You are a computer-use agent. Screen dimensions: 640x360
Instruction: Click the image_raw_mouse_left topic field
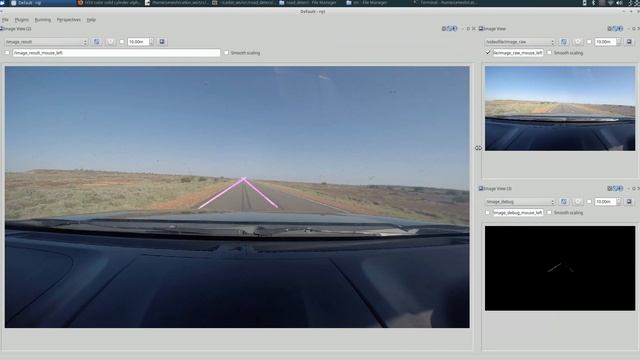click(518, 53)
